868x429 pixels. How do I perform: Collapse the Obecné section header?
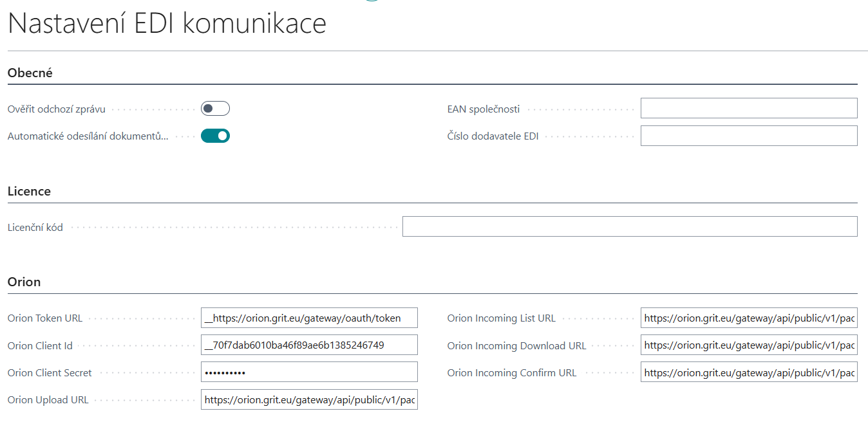(30, 73)
